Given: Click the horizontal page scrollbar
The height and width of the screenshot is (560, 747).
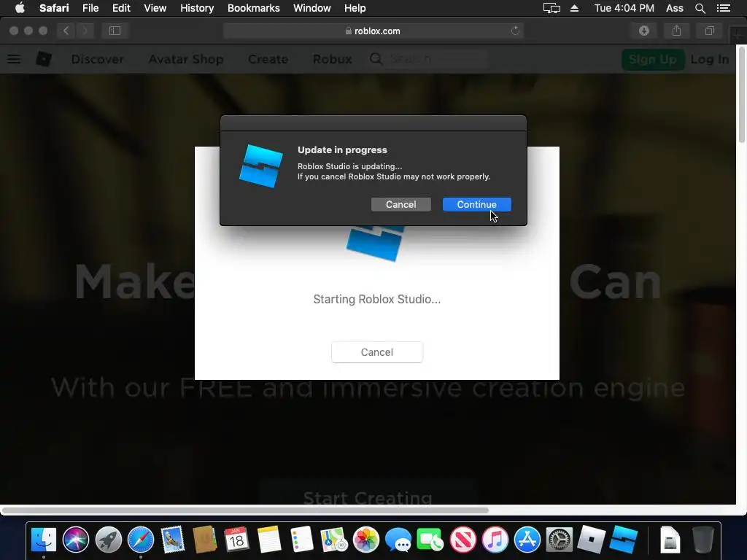Looking at the screenshot, I should [245, 510].
